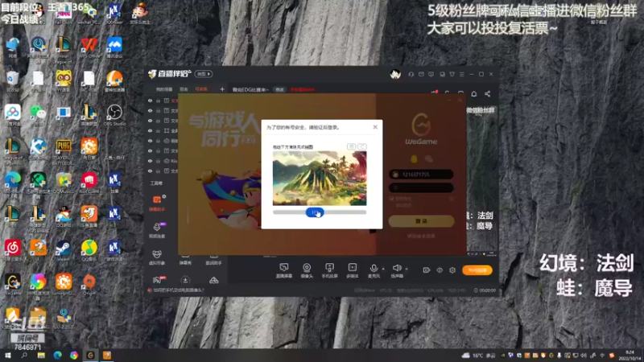The image size is (644, 362).
Task: Expand the stream title EDG dropdown
Action: click(x=250, y=89)
